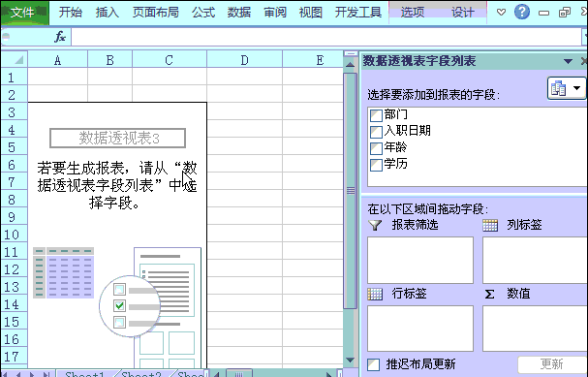Screen dimensions: 588x377
Task: Click the 更新 button
Action: click(551, 363)
